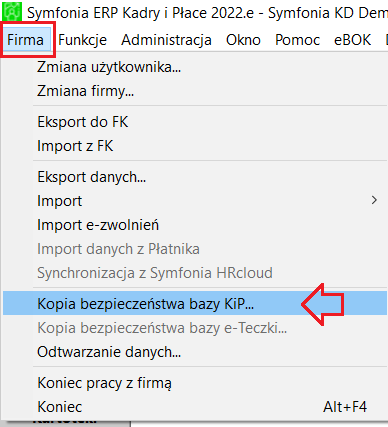Select Koniec to exit program
Screen dimensions: 388x427
tap(195, 407)
